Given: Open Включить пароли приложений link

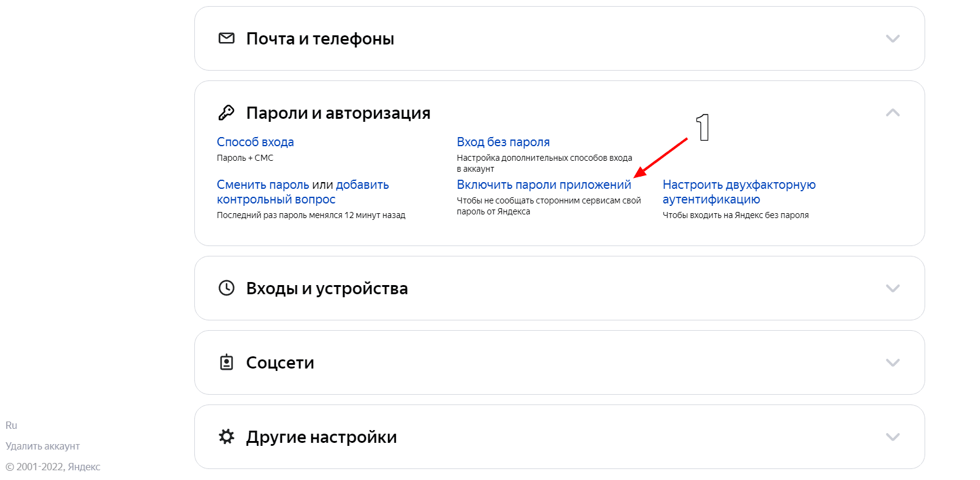Looking at the screenshot, I should click(x=543, y=185).
